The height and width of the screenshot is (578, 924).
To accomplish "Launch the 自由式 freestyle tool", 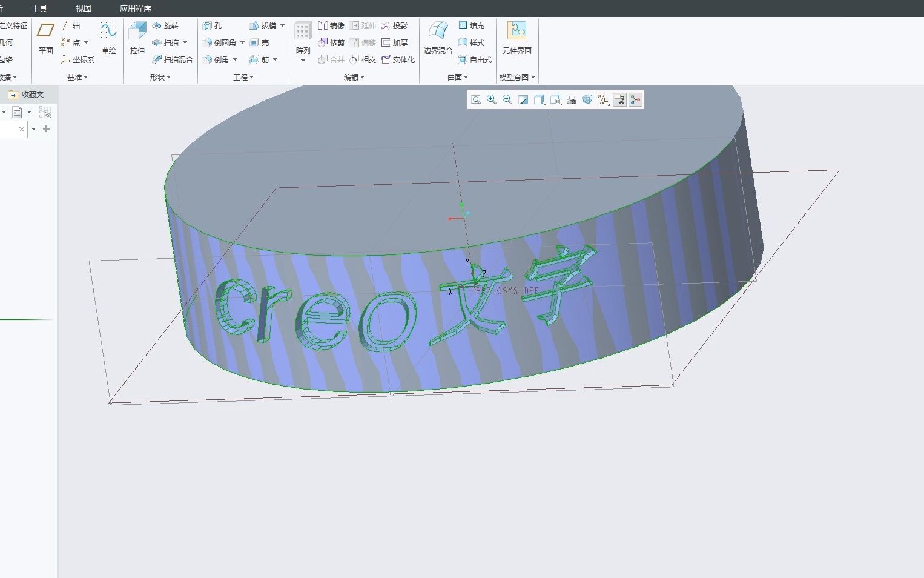I will coord(475,59).
